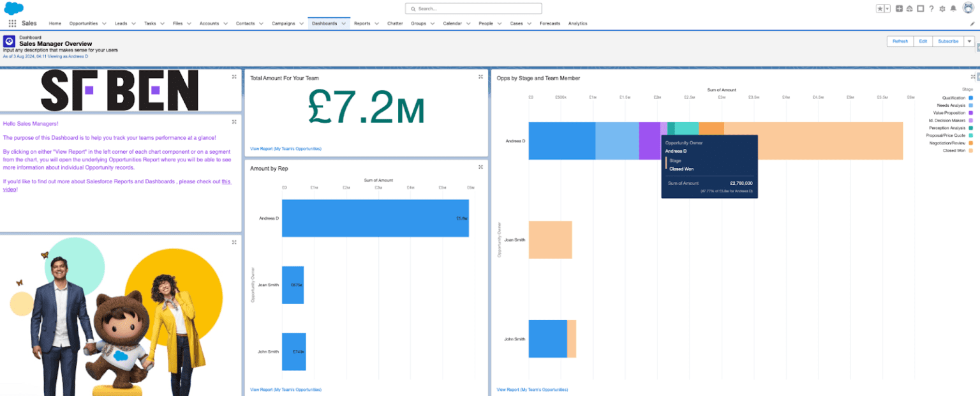Click the Qualification legend color swatch
The height and width of the screenshot is (396, 980).
[x=970, y=98]
